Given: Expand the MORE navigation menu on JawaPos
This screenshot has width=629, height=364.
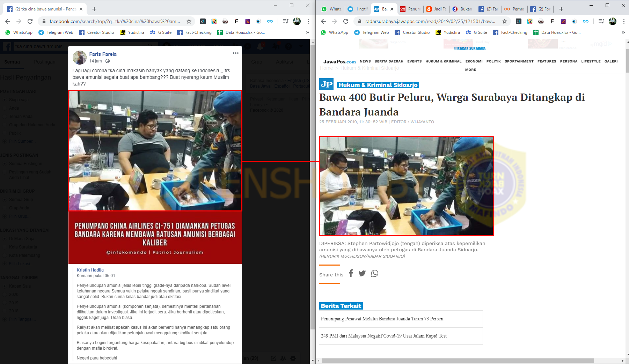Looking at the screenshot, I should tap(470, 70).
